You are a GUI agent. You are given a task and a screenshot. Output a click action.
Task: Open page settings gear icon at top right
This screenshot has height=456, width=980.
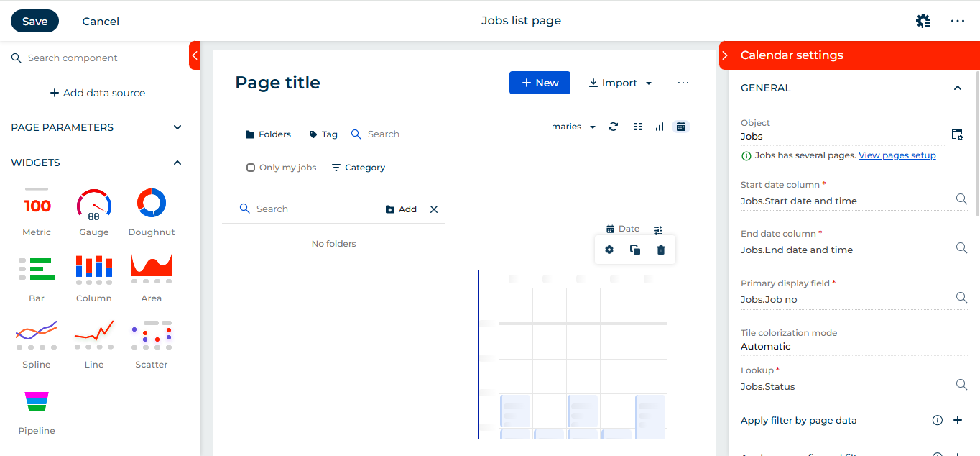[923, 21]
